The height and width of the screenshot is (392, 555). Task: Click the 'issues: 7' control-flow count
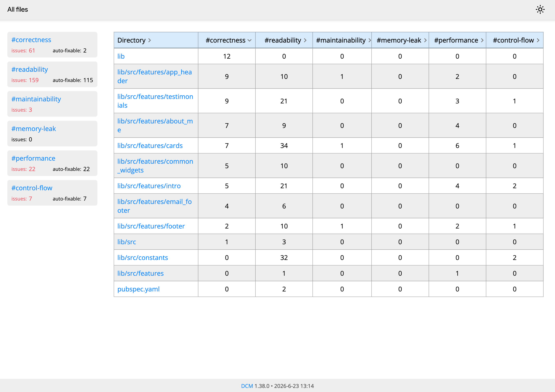tap(22, 199)
